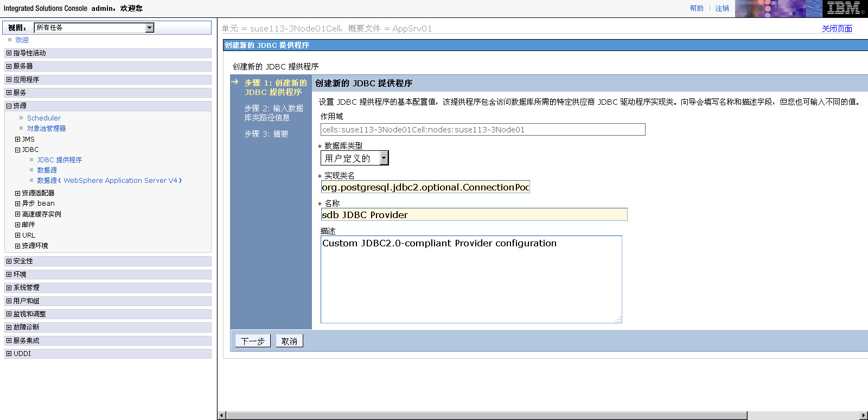Viewport: 868px width, 420px height.
Task: Open 数据源 (WebSphere Application Server V4) link
Action: coord(109,181)
